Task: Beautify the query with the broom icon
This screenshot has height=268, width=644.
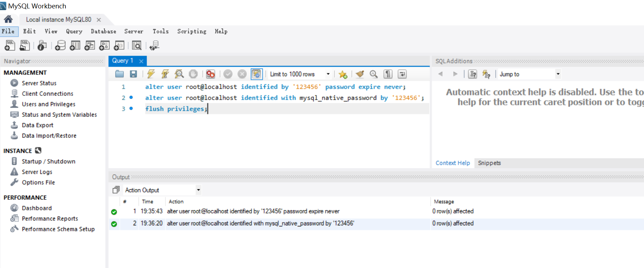Action: tap(360, 74)
